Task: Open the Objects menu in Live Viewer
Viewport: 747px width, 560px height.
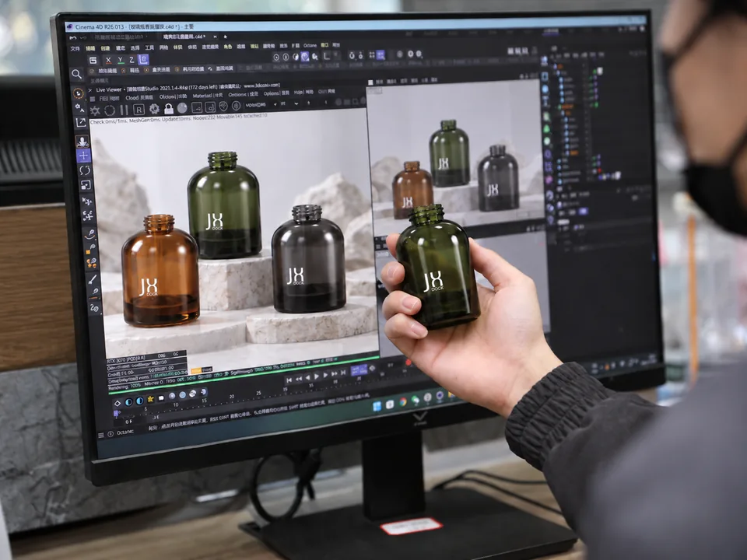Action: tap(174, 96)
